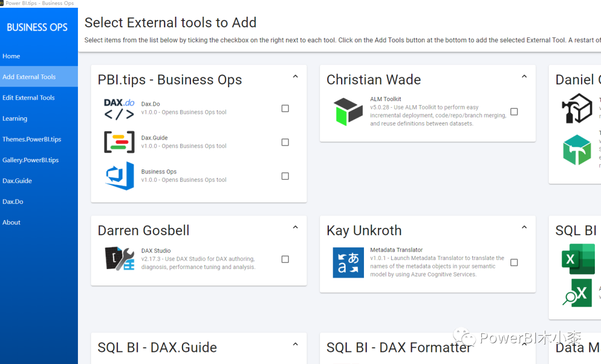Screen dimensions: 601x364
Task: Click the Kay Unkroth heading
Action: coord(364,231)
